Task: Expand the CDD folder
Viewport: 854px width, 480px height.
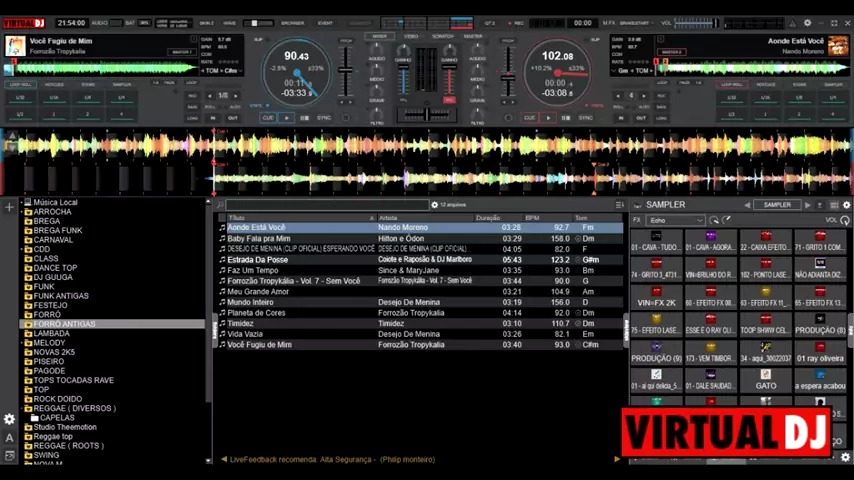Action: pos(22,249)
